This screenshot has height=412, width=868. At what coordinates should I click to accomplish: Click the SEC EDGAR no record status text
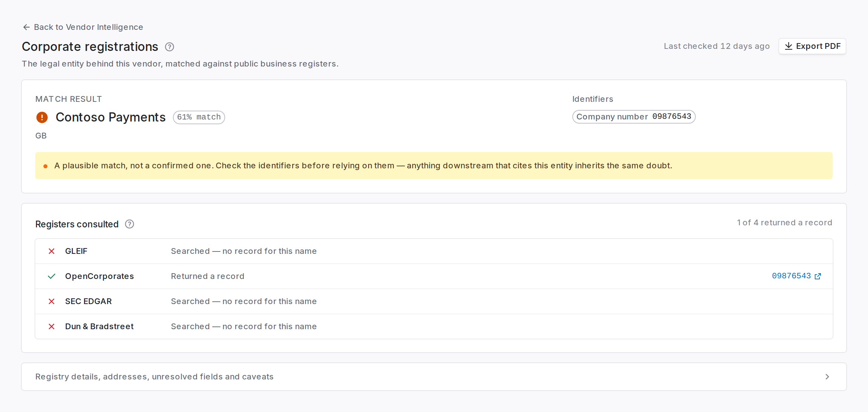click(244, 301)
